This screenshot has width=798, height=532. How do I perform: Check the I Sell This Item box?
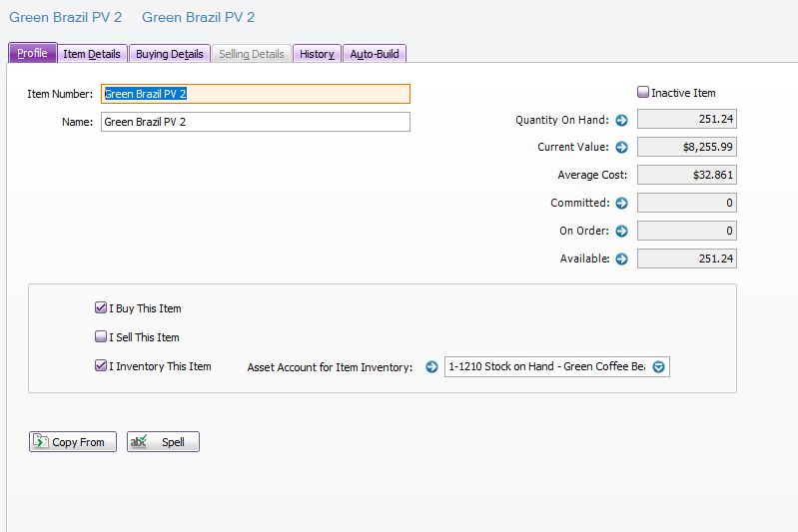pos(101,337)
